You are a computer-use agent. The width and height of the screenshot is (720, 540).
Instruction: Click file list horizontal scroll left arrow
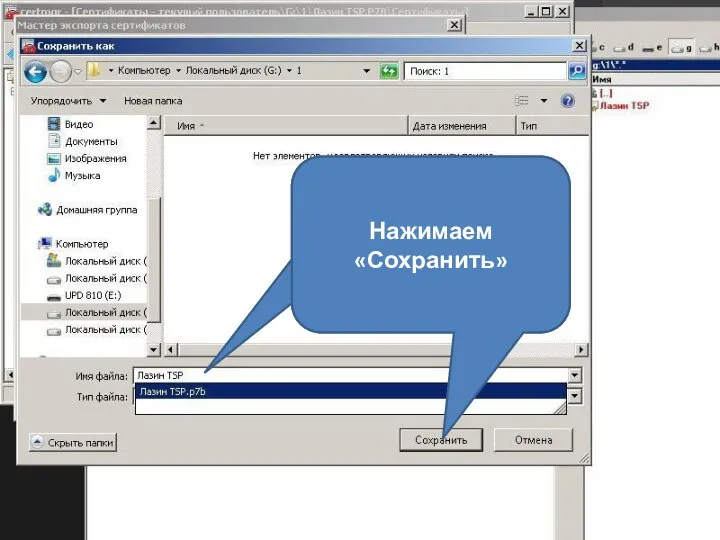click(170, 350)
